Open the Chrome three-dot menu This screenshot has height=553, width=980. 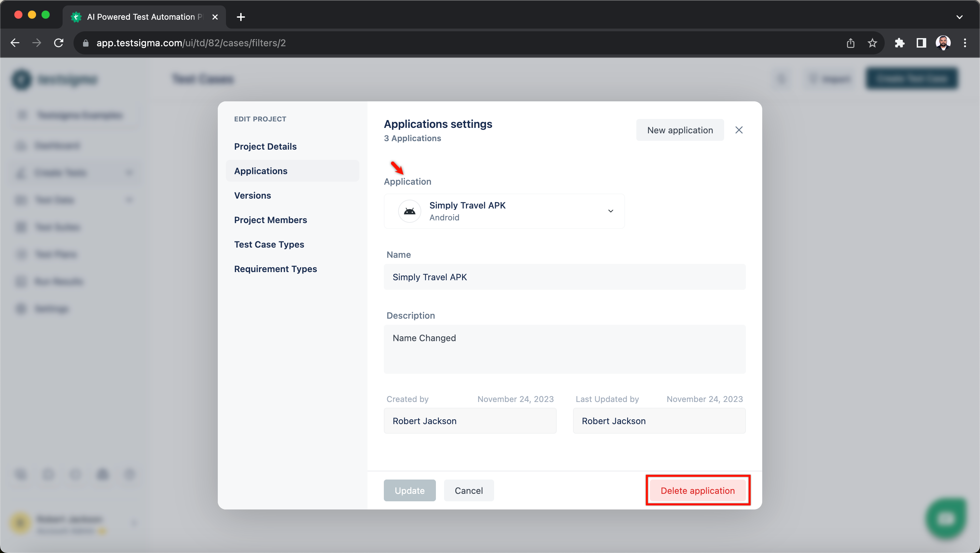tap(965, 43)
